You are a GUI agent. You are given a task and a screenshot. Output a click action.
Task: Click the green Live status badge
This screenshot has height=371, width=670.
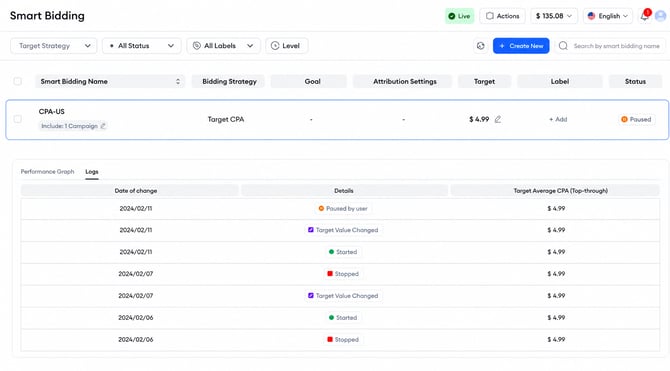point(459,16)
